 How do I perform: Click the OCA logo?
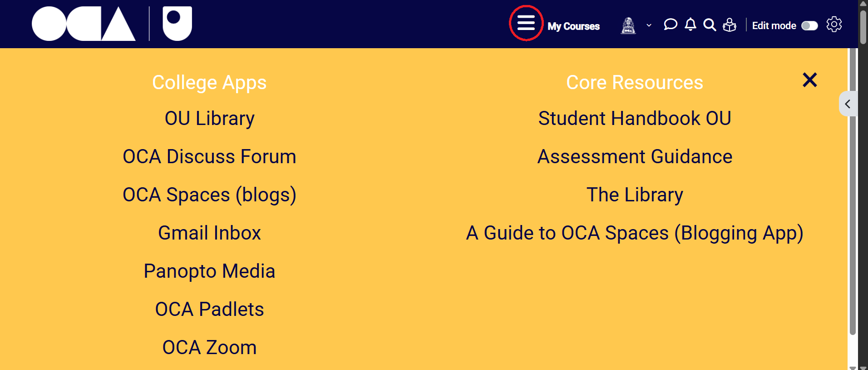84,24
